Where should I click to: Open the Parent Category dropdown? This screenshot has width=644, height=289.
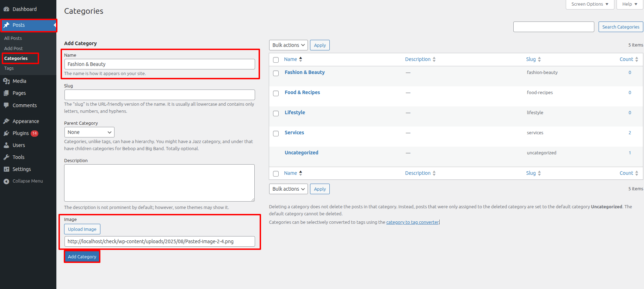tap(89, 132)
